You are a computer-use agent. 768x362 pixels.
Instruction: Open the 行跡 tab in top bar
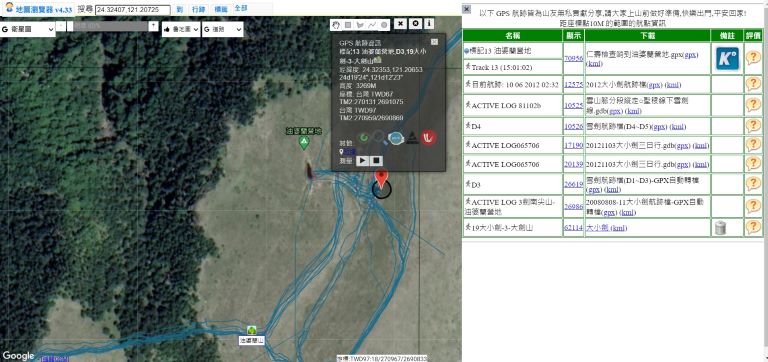click(198, 9)
